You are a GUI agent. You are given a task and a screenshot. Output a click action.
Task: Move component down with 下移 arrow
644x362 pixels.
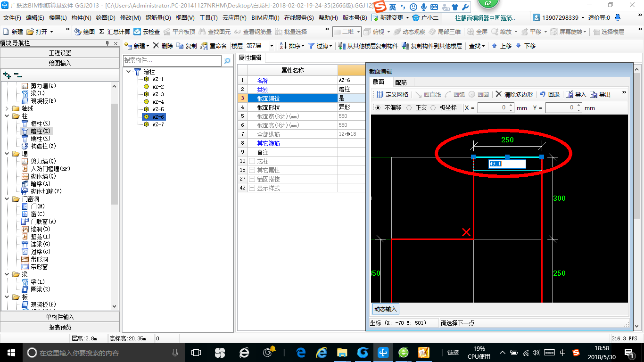[518, 46]
